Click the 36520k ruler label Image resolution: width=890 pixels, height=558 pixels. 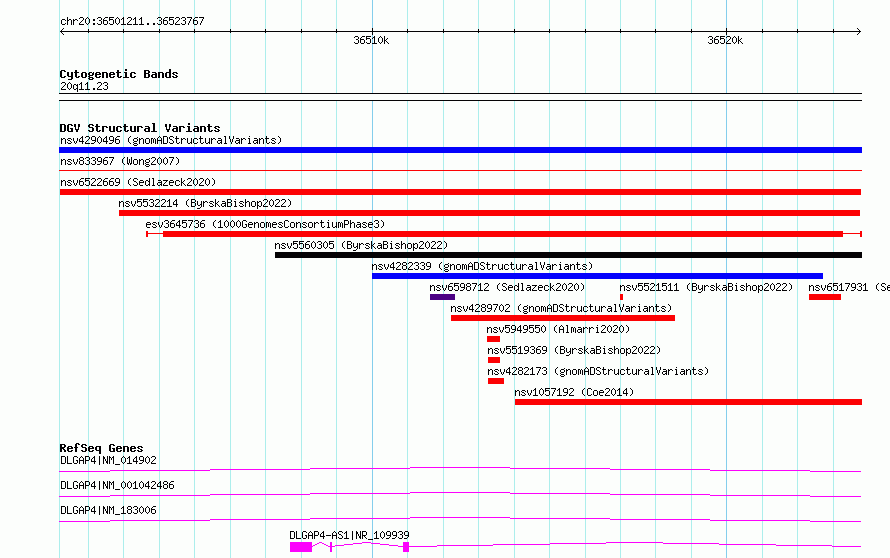click(725, 40)
